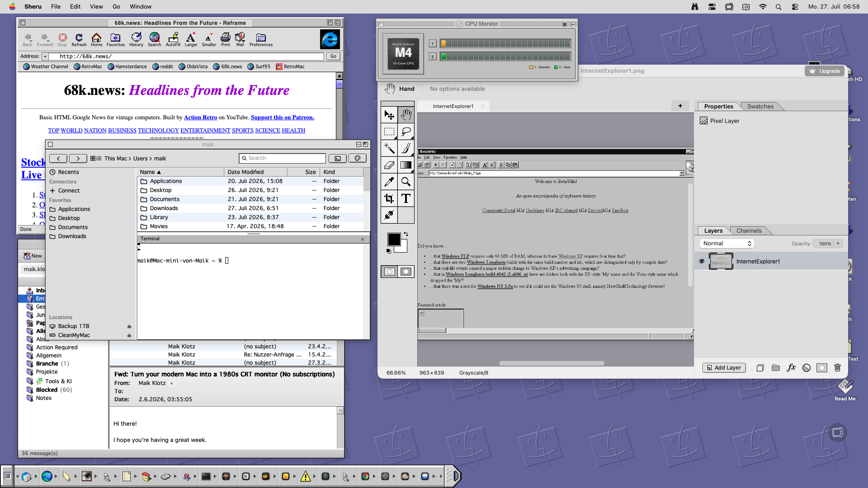Open the Favorites icon in browser toolbar
868x488 pixels.
116,40
